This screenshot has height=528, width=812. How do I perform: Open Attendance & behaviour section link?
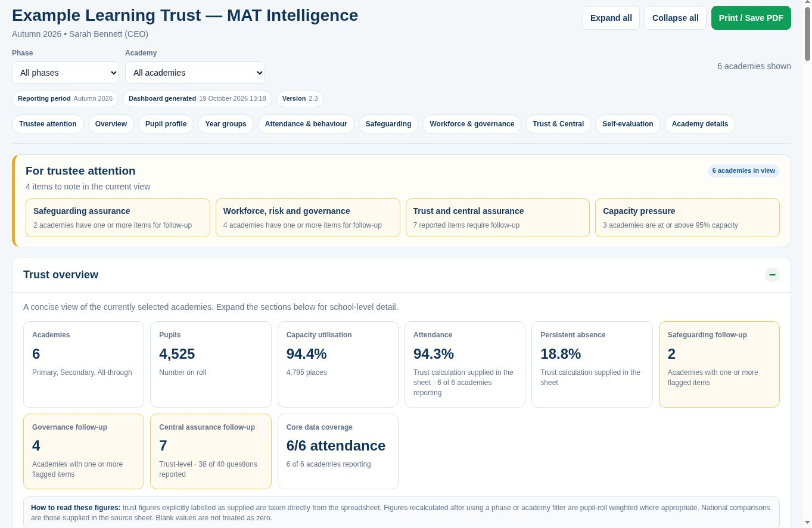[x=306, y=124]
